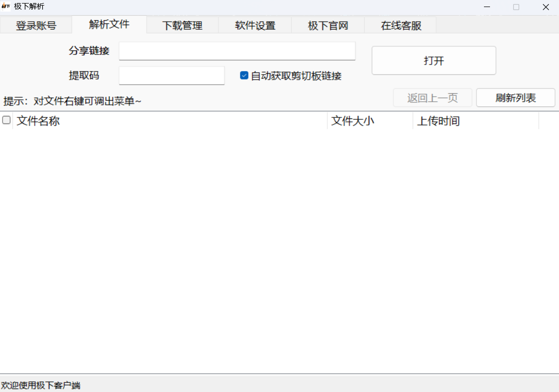Toggle the select-all checkbox in file list header

[6, 120]
